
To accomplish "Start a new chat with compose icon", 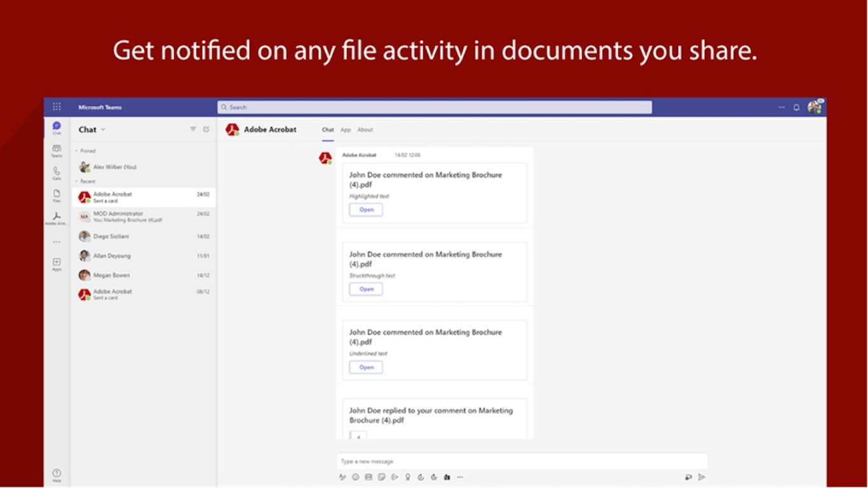I will [x=206, y=129].
